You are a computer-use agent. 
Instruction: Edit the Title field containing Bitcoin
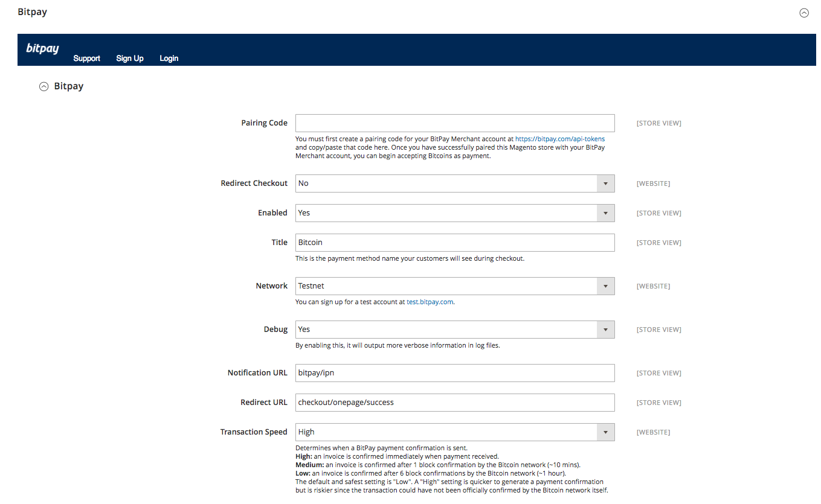point(455,243)
